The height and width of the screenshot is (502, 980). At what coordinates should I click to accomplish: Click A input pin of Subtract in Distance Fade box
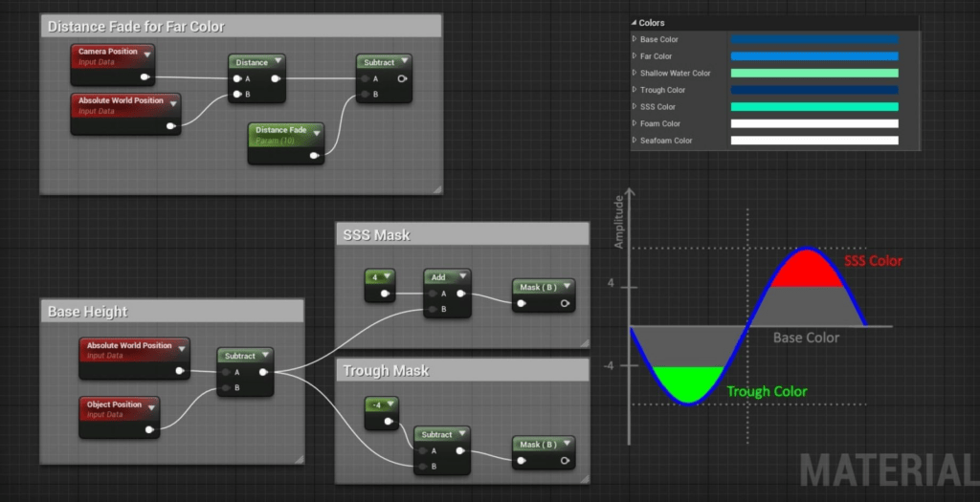pyautogui.click(x=365, y=78)
